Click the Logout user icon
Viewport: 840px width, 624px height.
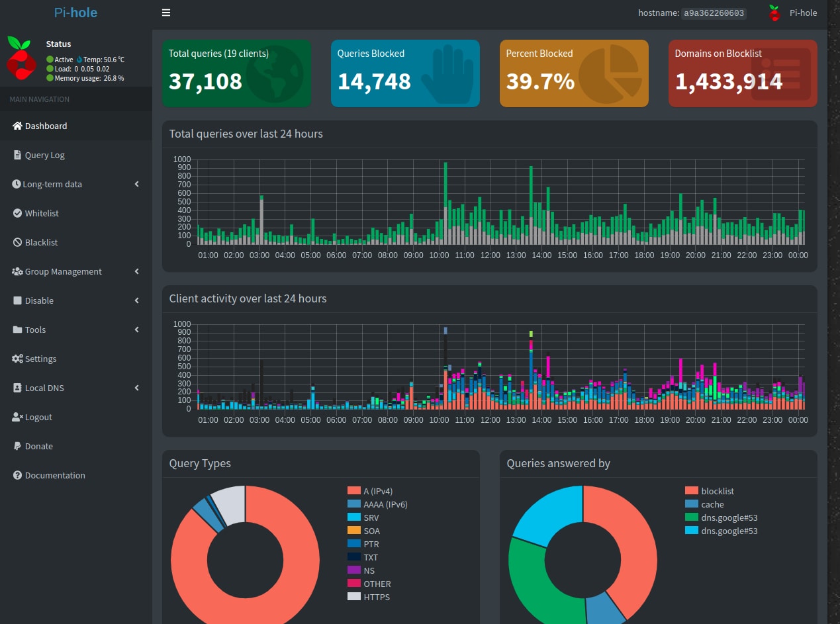[17, 417]
